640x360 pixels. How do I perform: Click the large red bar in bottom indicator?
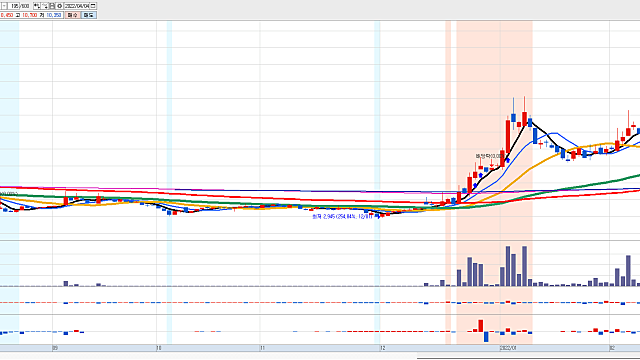[x=481, y=326]
